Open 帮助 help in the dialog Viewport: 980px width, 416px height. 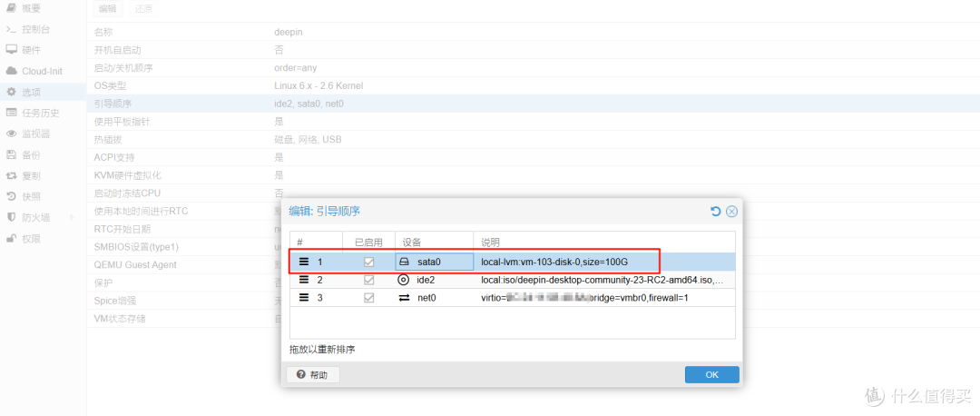[312, 375]
